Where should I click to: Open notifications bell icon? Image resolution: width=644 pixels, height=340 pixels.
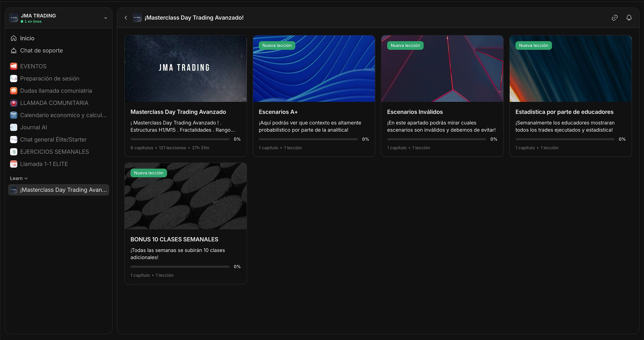coord(629,18)
